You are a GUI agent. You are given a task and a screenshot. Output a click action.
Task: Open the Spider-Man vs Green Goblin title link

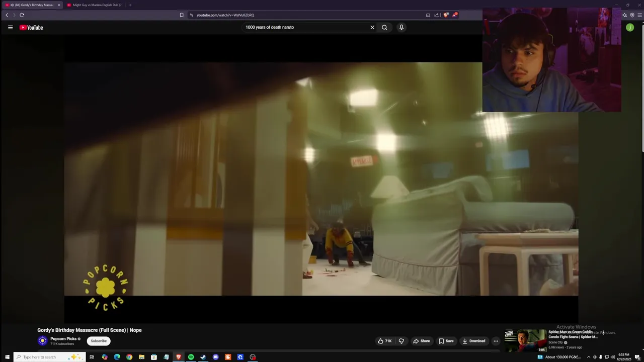[573, 334]
